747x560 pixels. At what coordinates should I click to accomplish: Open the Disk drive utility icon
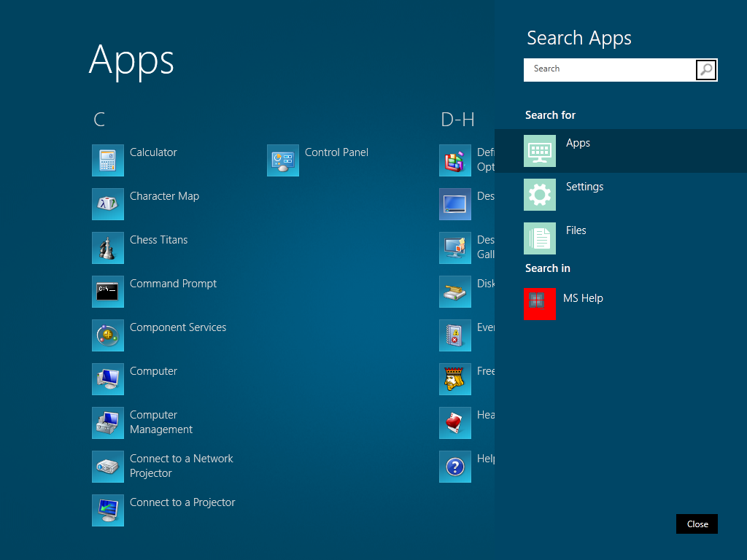pyautogui.click(x=455, y=292)
